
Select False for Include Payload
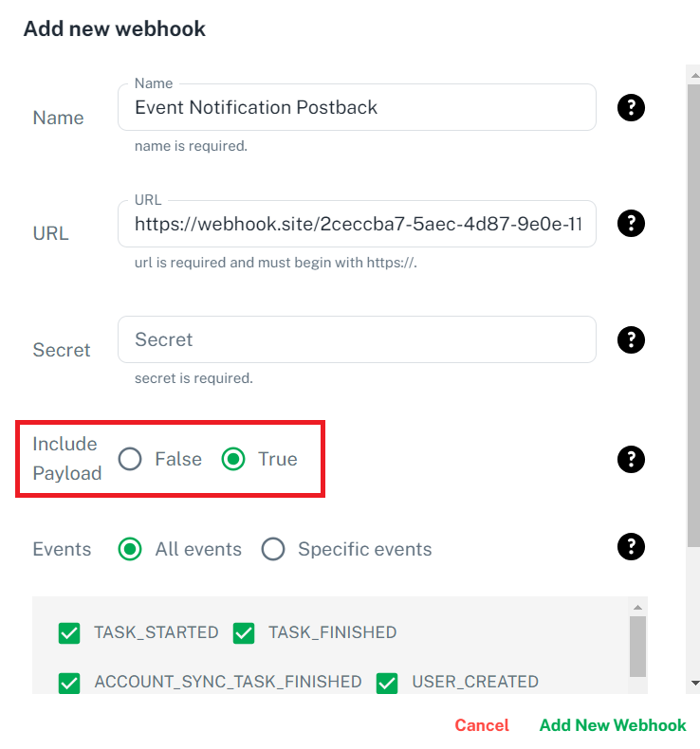tap(130, 459)
